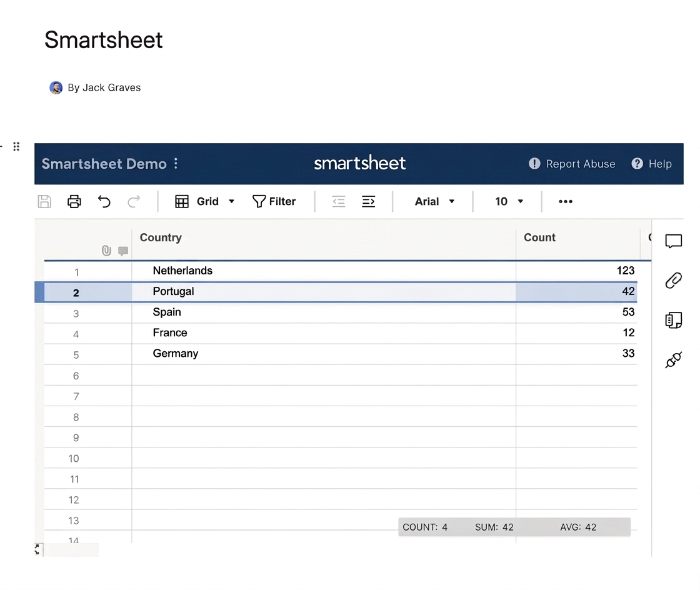Select the Portugal cell
The image size is (700, 590).
tap(324, 291)
